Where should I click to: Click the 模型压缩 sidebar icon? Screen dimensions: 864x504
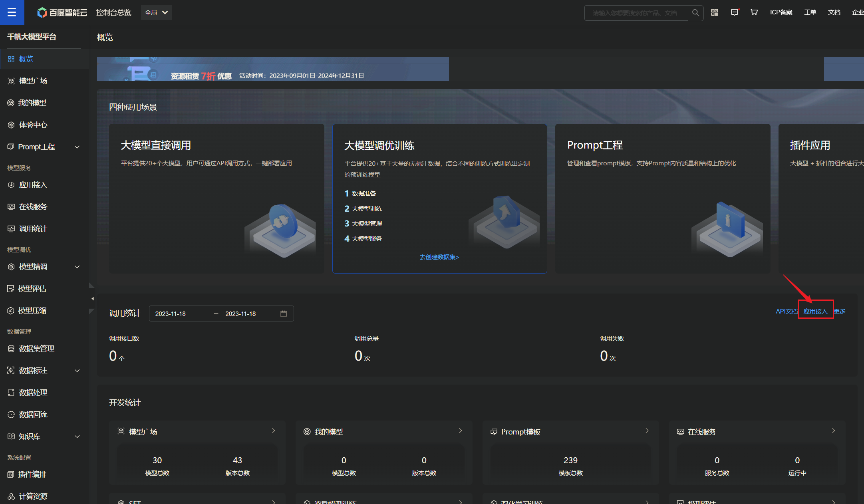click(x=11, y=311)
